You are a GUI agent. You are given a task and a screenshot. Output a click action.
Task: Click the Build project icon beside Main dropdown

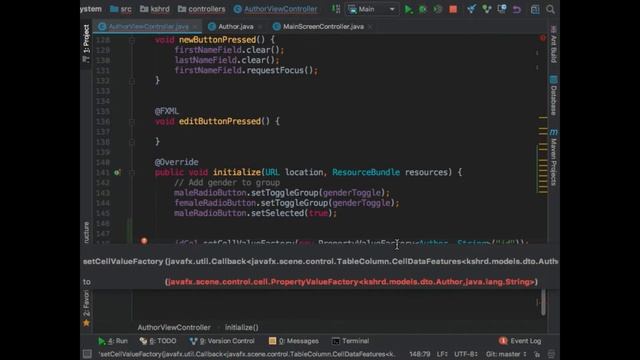tap(336, 9)
